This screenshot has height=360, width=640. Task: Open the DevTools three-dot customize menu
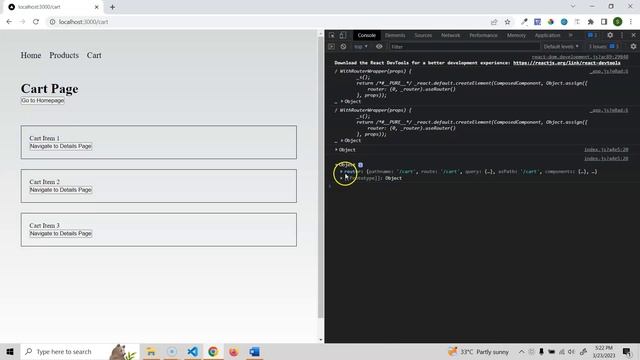coord(622,36)
